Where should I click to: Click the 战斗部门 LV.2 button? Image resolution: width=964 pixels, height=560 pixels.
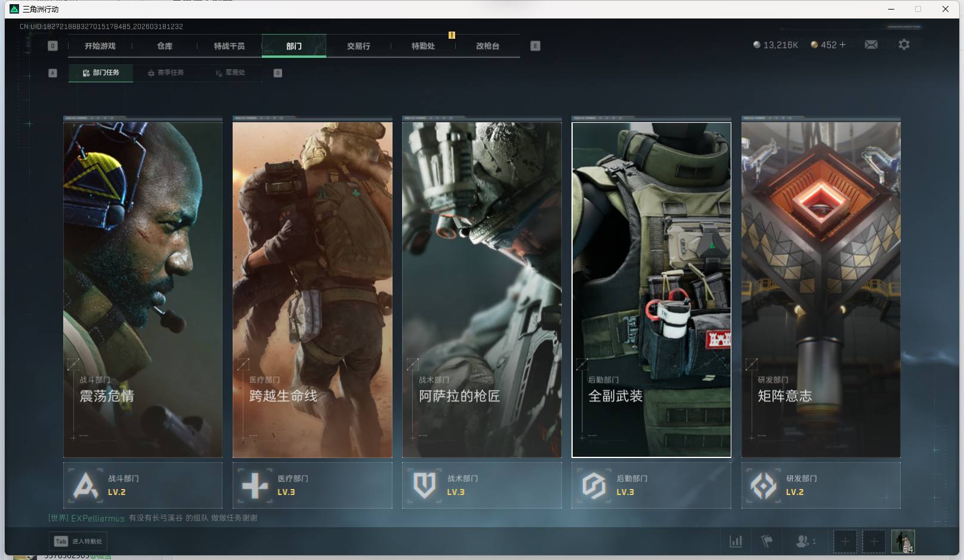coord(143,485)
